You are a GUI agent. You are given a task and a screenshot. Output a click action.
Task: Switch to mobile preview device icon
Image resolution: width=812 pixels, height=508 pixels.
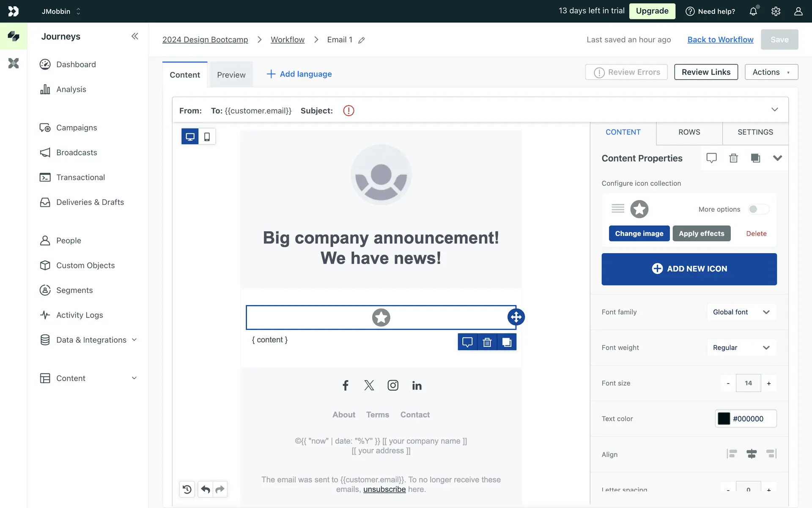click(207, 137)
